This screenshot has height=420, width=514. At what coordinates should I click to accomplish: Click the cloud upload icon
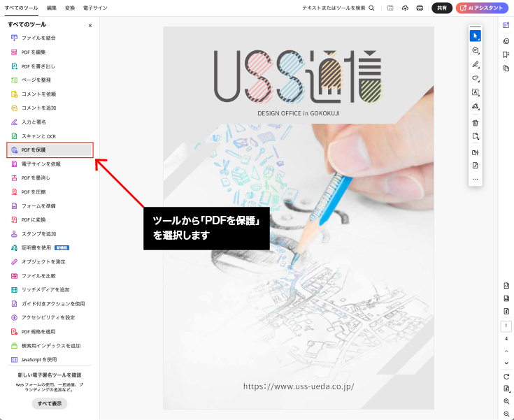(405, 8)
